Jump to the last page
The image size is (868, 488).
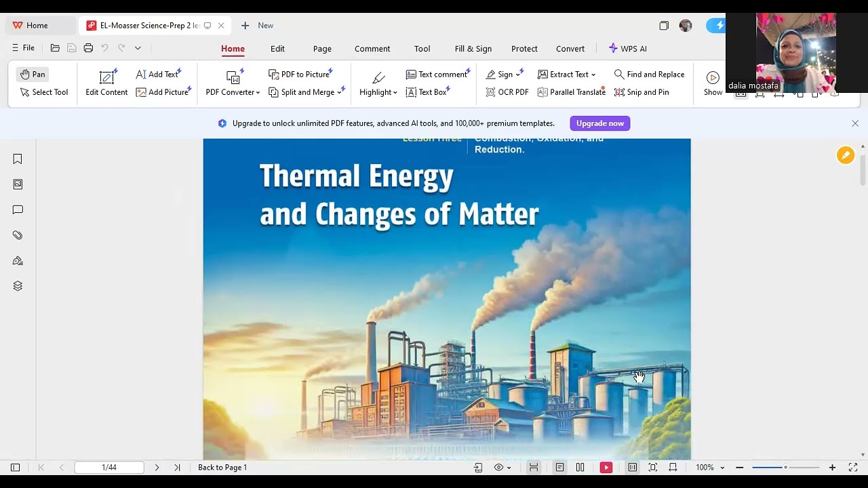tap(177, 468)
